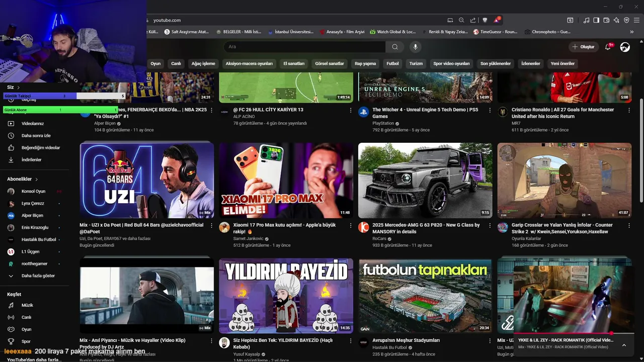Open the Brave Wallet icon

pyautogui.click(x=606, y=20)
